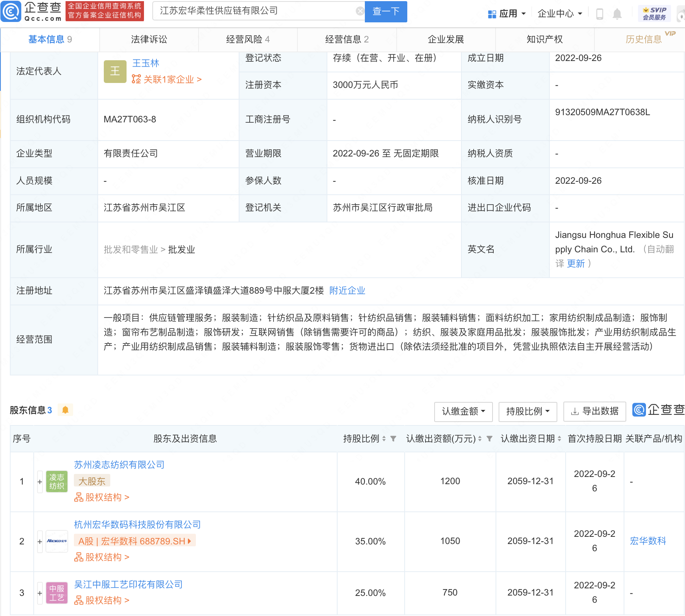Open the 应用 dropdown menu
685x616 pixels.
507,14
